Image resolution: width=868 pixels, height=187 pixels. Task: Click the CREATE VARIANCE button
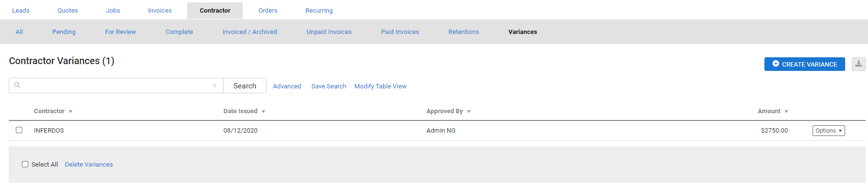point(804,64)
